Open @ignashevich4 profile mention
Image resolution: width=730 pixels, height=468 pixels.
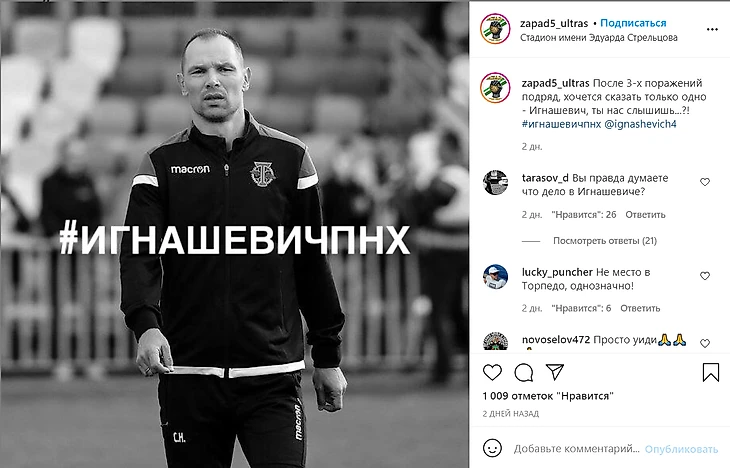coord(640,124)
